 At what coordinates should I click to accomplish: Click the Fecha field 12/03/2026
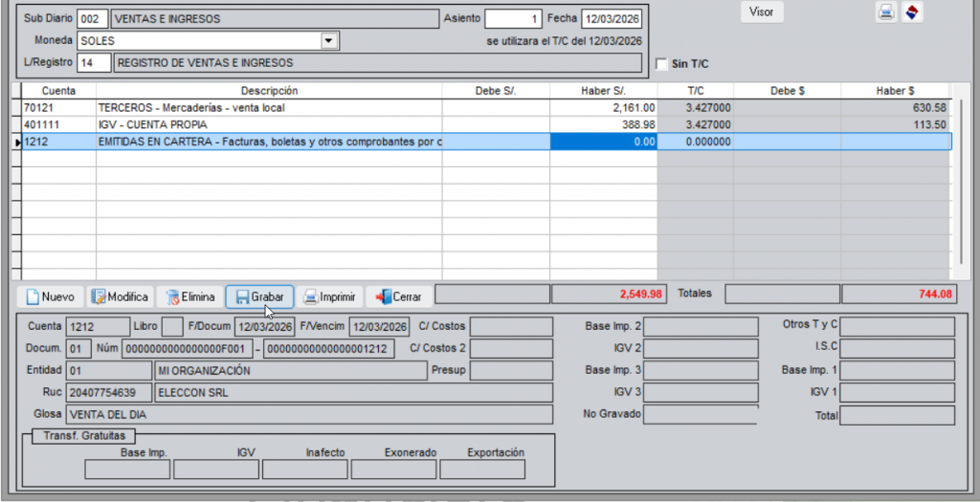tap(612, 19)
